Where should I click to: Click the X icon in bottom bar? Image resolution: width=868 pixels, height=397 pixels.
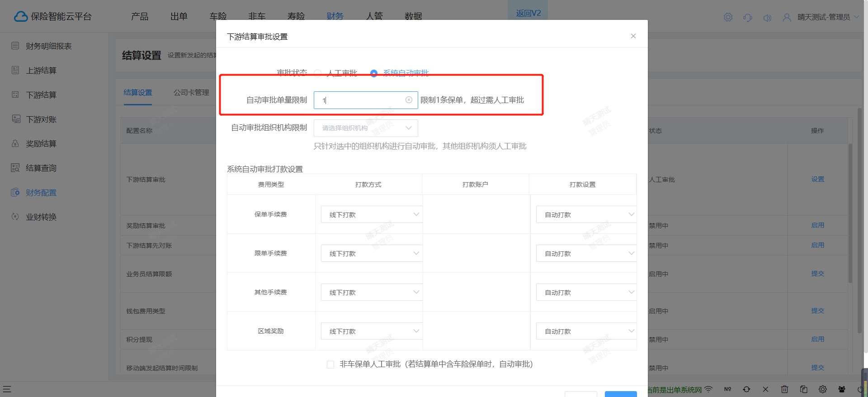point(765,389)
